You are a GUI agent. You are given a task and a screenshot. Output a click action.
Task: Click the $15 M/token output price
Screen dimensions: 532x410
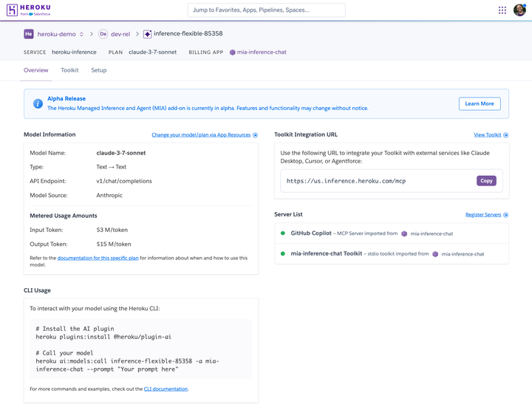coord(114,245)
